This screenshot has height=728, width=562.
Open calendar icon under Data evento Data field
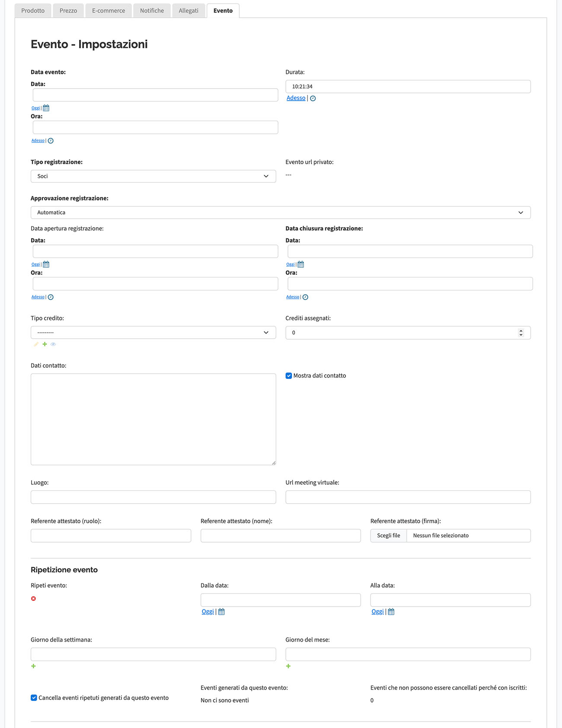coord(46,108)
